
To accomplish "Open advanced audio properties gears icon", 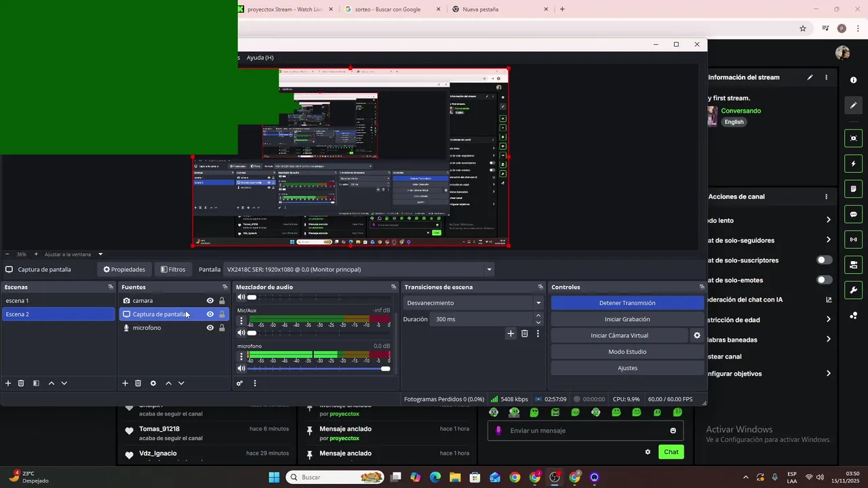I will click(x=239, y=383).
